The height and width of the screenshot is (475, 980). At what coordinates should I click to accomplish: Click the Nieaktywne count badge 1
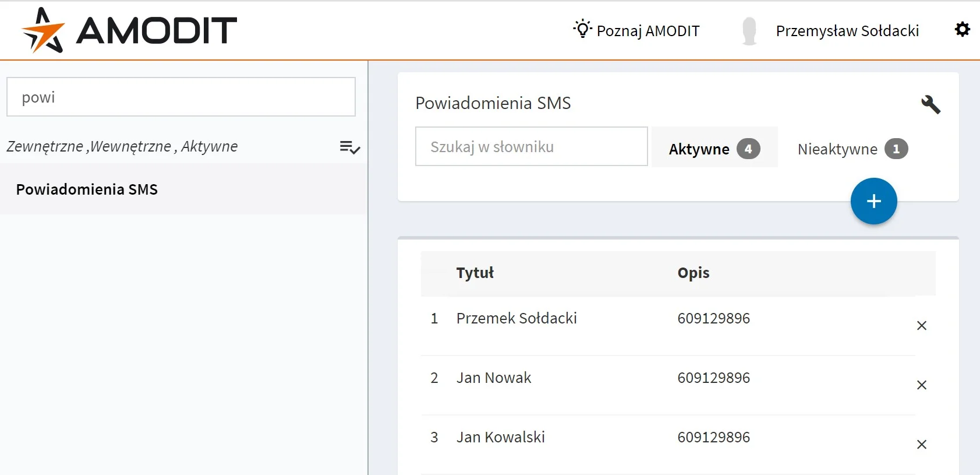[x=896, y=149]
